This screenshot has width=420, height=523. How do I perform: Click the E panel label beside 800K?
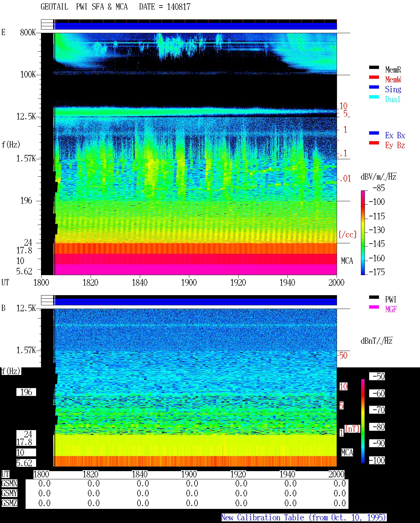click(x=3, y=33)
